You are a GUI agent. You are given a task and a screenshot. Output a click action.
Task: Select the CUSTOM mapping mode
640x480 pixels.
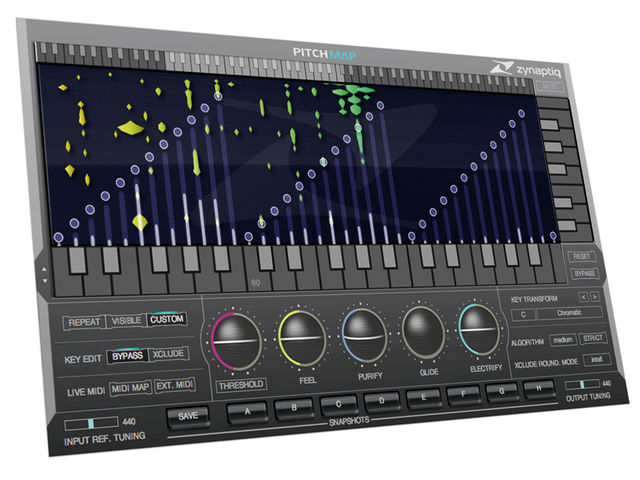(x=167, y=319)
